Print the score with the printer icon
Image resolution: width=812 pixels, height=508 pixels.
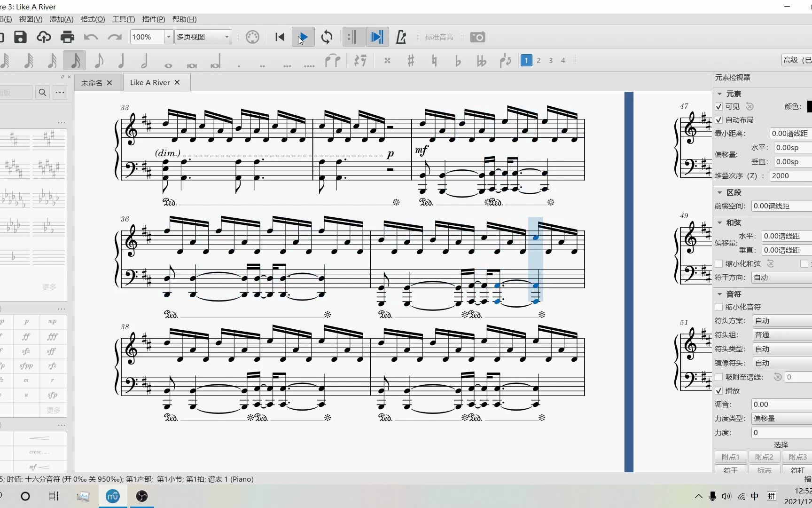click(x=67, y=37)
